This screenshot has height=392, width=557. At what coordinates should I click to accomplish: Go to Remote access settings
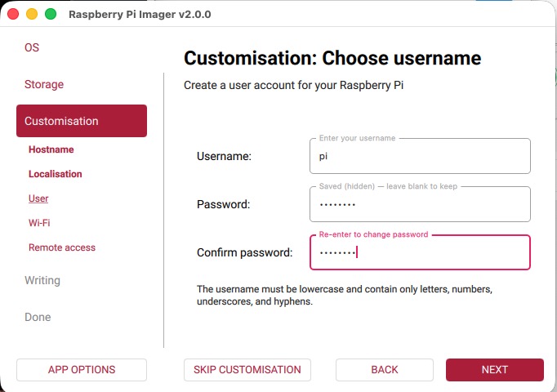coord(62,247)
